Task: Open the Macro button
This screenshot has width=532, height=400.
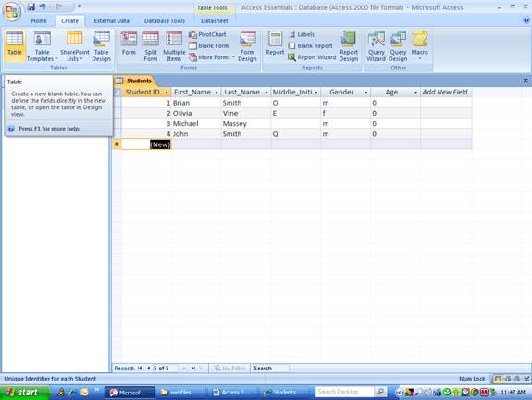Action: (x=419, y=45)
